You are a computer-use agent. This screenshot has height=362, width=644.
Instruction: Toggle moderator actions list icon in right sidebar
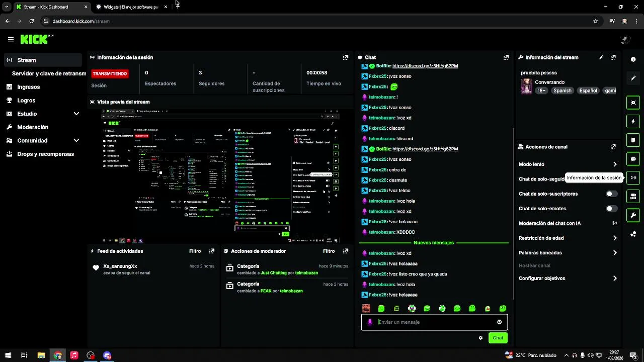click(633, 140)
